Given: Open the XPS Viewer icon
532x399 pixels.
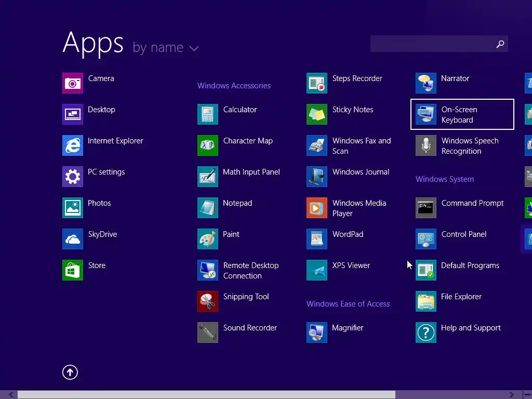Looking at the screenshot, I should click(317, 270).
